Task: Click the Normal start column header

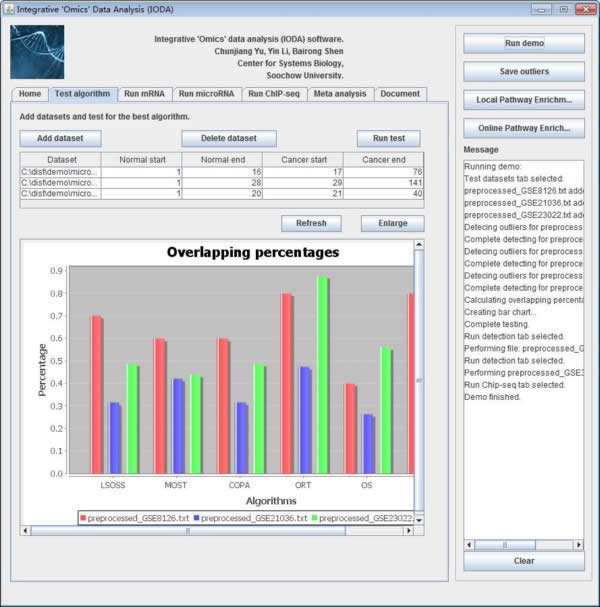Action: click(x=142, y=160)
